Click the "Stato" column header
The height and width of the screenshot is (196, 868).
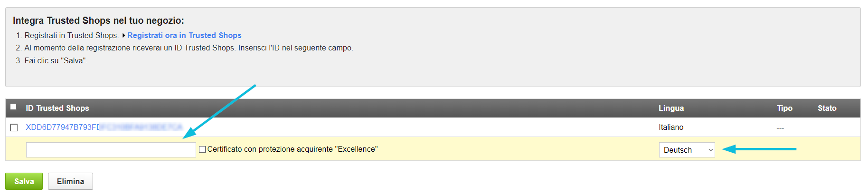coord(827,108)
